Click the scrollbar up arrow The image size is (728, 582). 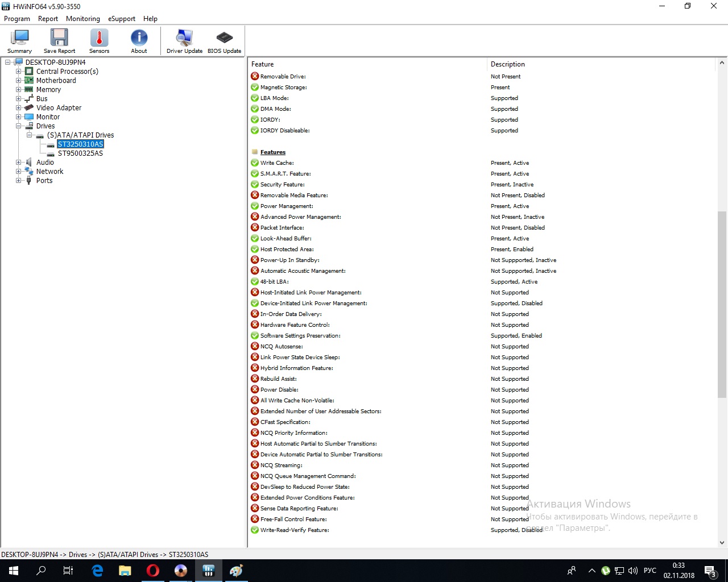[722, 63]
